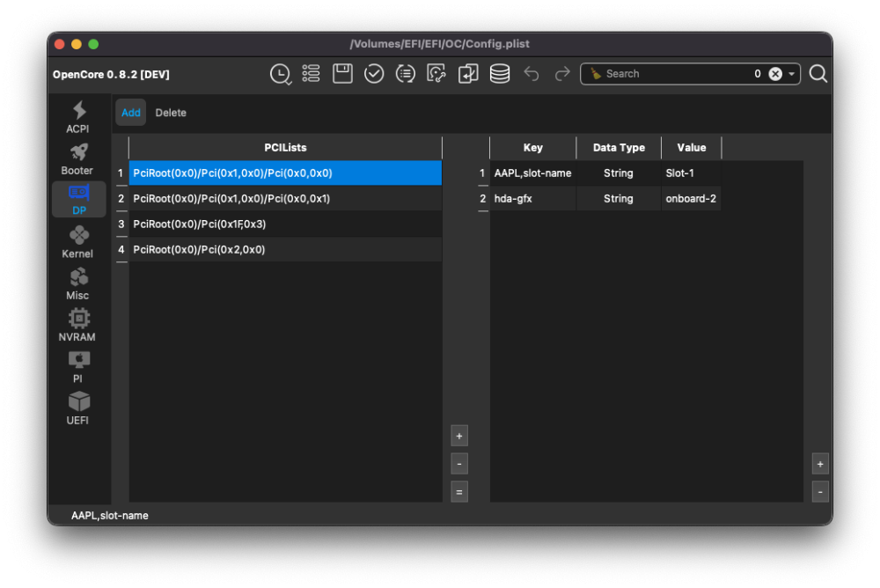Open the UEFI section

78,408
